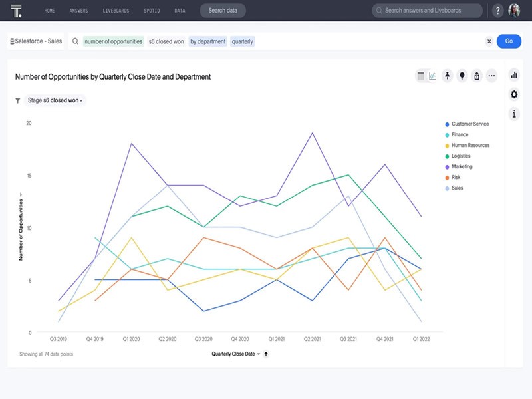This screenshot has height=399, width=532.
Task: Open the share/export options
Action: pos(477,75)
